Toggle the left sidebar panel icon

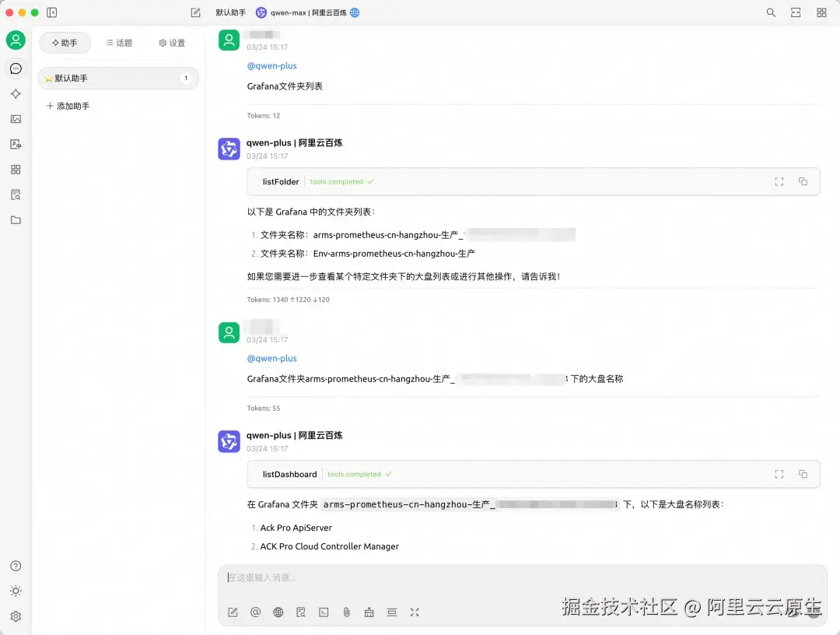click(x=51, y=12)
